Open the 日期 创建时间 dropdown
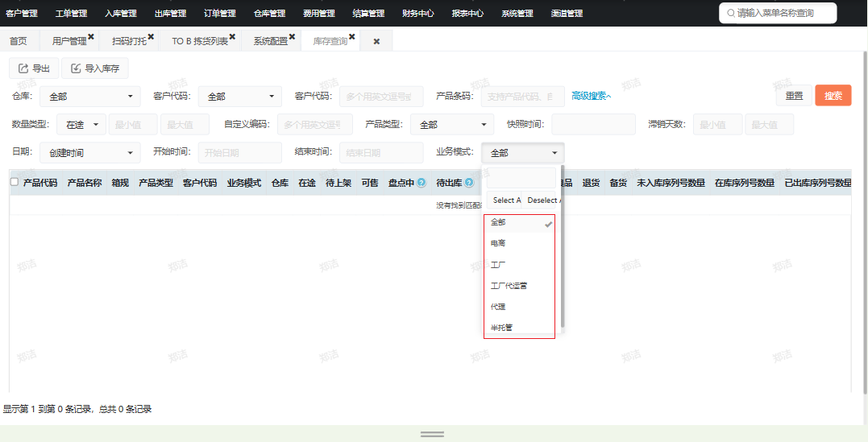The image size is (868, 442). (x=89, y=152)
